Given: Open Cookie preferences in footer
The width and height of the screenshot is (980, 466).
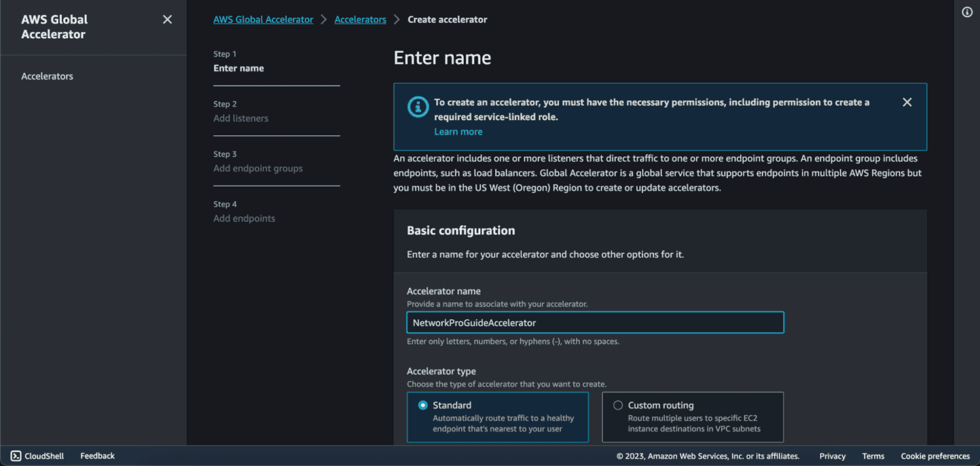Looking at the screenshot, I should pos(935,456).
